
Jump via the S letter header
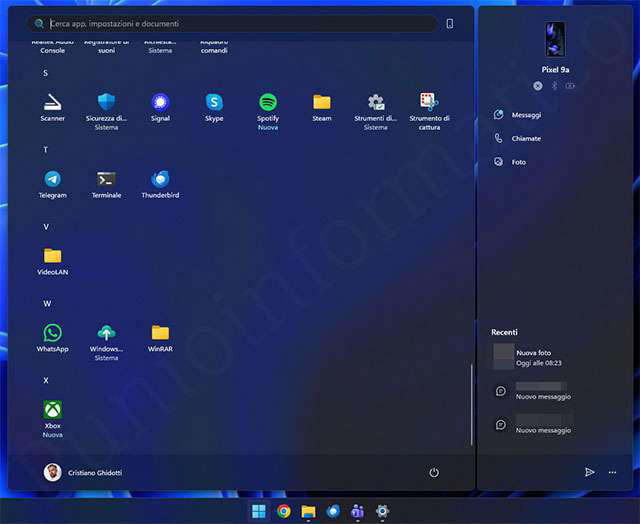[45, 73]
